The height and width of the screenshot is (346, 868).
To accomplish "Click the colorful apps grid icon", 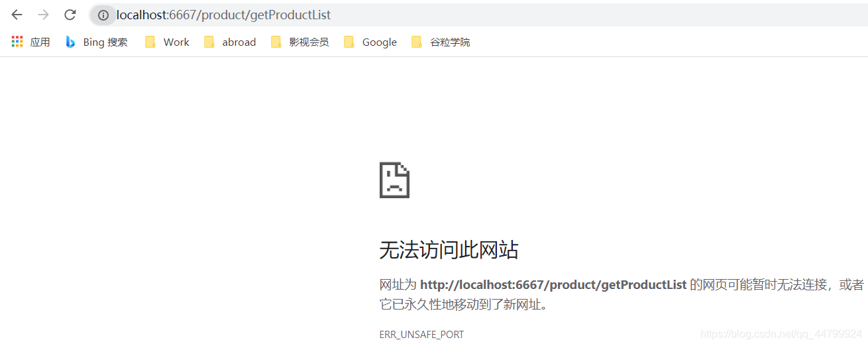I will 17,42.
